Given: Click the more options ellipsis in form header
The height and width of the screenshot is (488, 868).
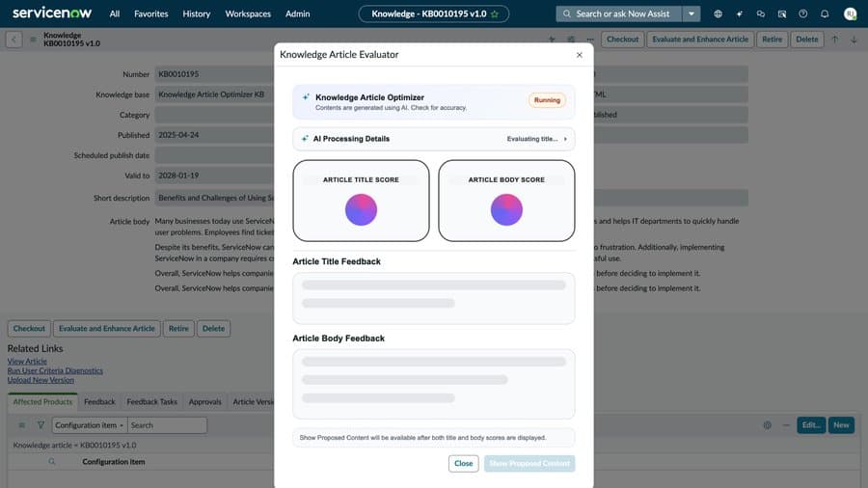Looking at the screenshot, I should pyautogui.click(x=590, y=40).
